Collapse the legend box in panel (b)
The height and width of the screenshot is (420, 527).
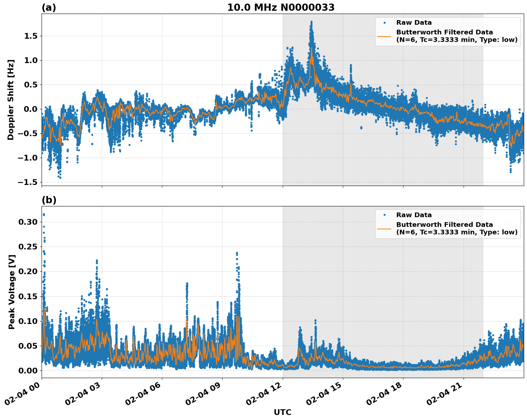(x=448, y=222)
